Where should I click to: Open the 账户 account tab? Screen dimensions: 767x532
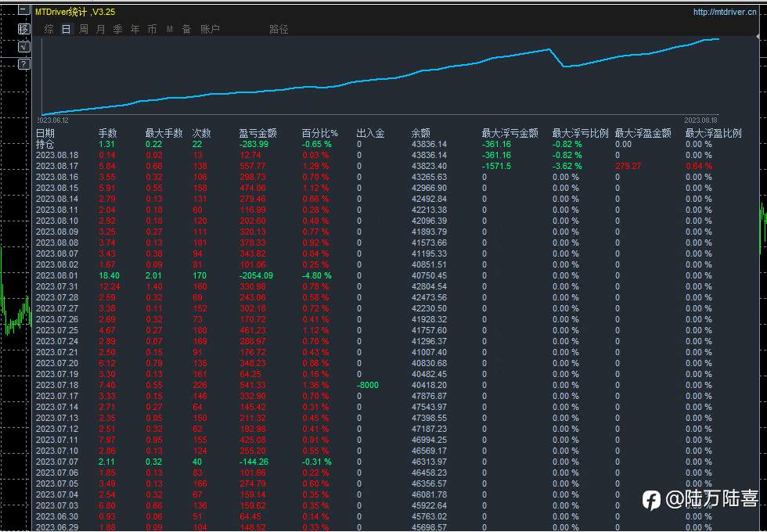tap(210, 30)
